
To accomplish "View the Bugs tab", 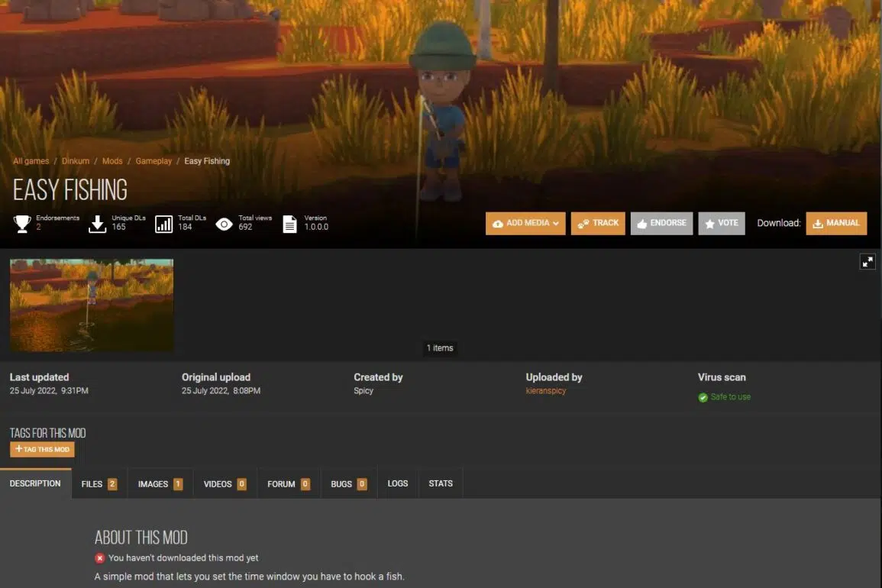I will tap(349, 484).
